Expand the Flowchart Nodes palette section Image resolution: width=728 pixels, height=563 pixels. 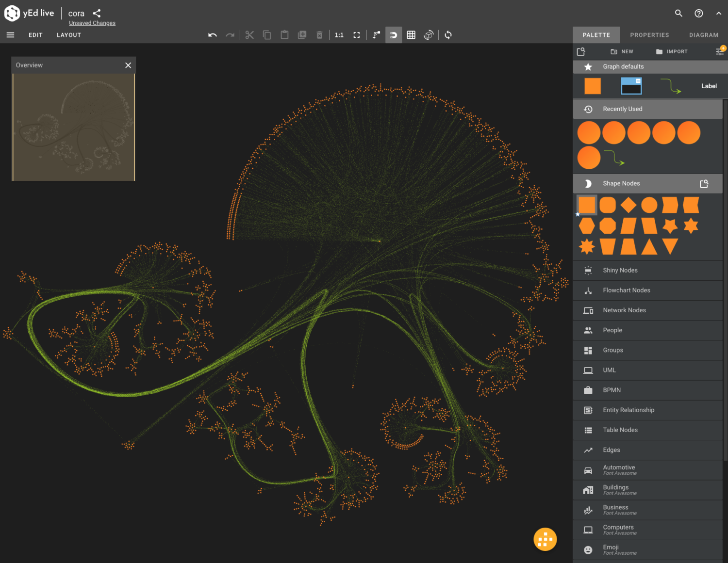click(626, 290)
